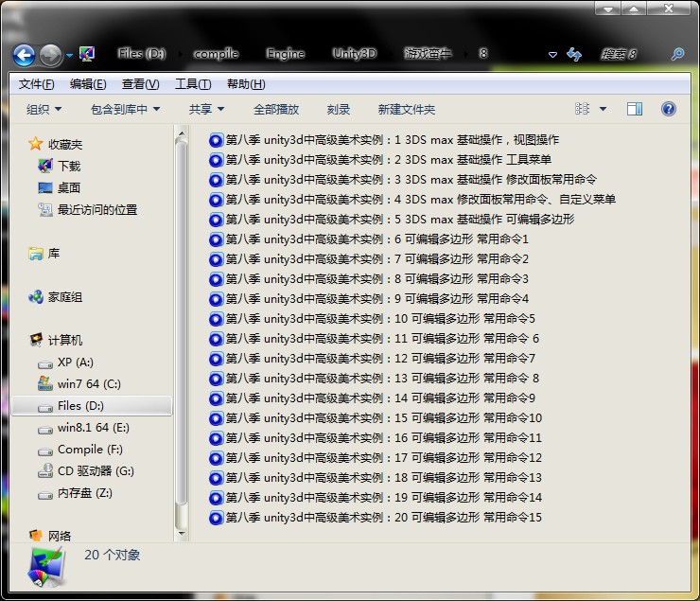Click the change view icon

tap(582, 109)
